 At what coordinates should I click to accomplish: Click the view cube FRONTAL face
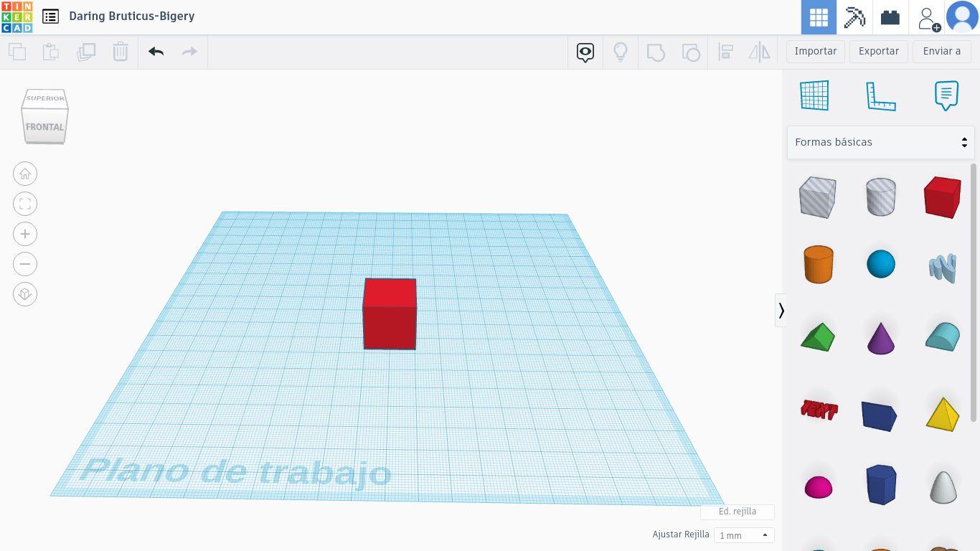click(44, 127)
